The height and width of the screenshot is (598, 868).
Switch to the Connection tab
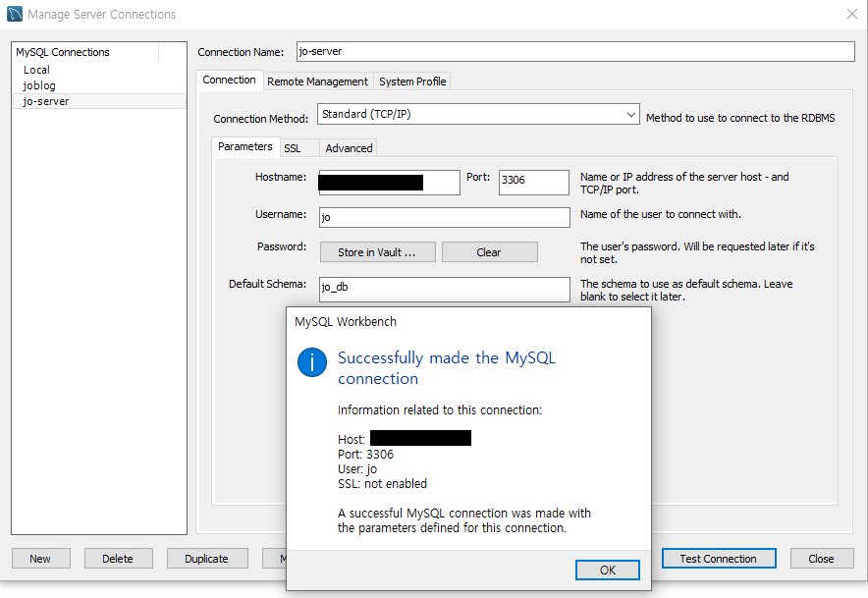229,80
